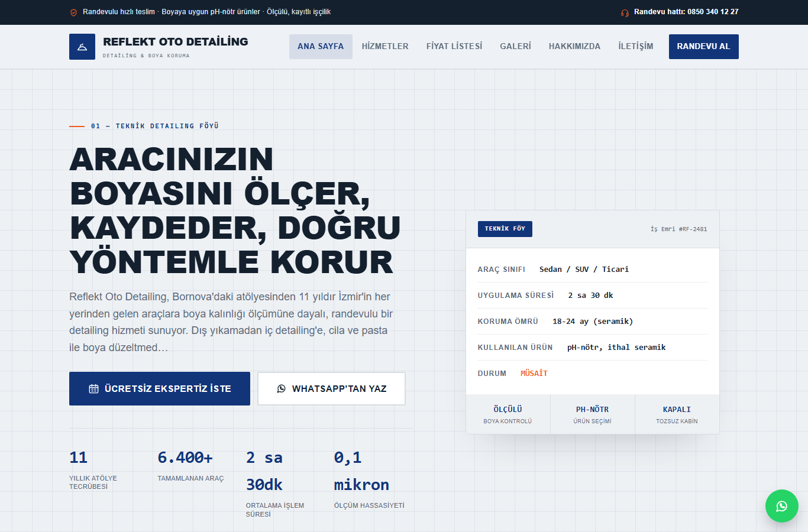Click the pH-Nötr Ürün Seçimi cell
Screen dimensions: 808x532
tap(593, 414)
